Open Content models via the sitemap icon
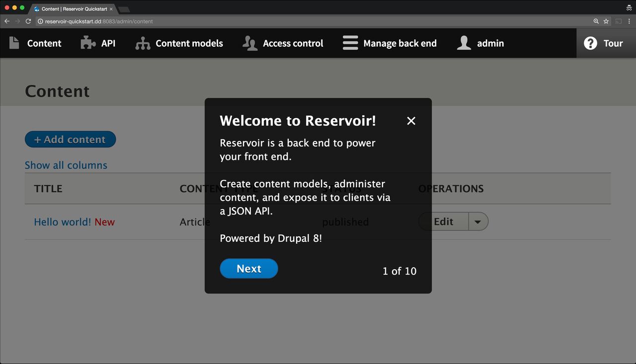Viewport: 636px width, 364px height. pyautogui.click(x=142, y=43)
